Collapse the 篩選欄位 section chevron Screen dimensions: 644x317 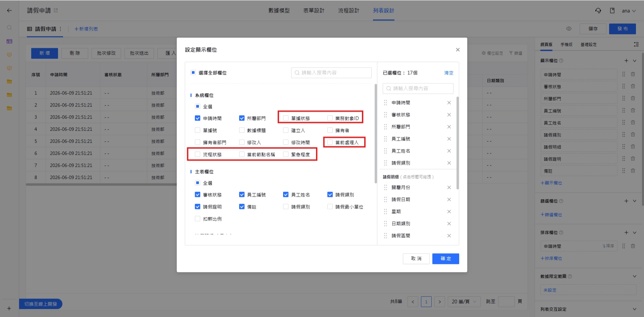pyautogui.click(x=635, y=201)
